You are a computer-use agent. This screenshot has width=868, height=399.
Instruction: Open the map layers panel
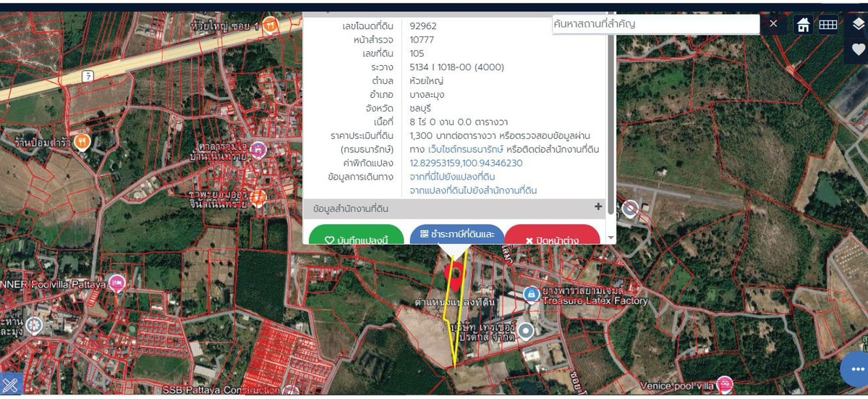(x=858, y=24)
